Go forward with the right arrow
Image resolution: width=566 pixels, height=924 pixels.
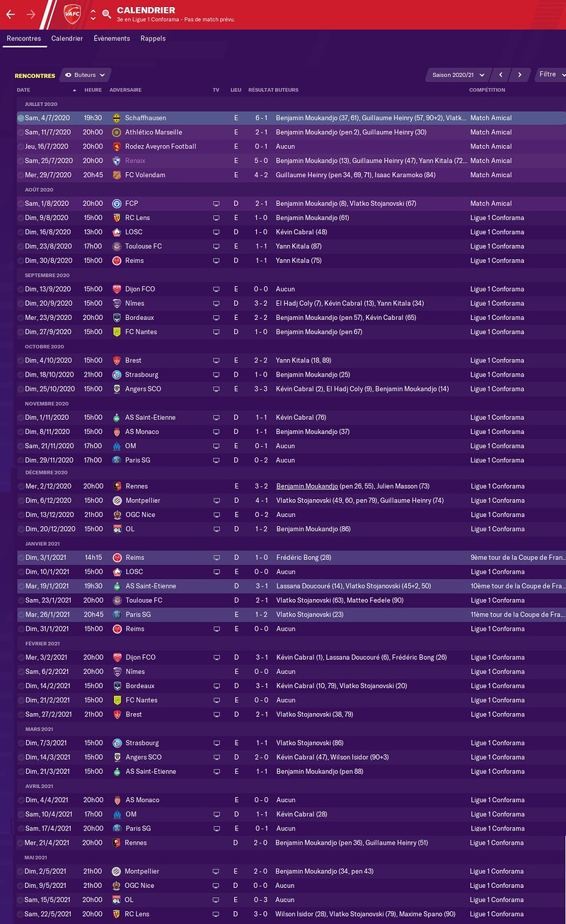point(30,14)
